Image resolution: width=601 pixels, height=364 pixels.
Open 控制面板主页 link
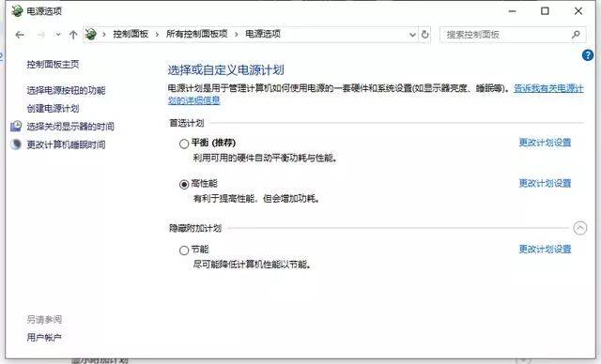(53, 65)
